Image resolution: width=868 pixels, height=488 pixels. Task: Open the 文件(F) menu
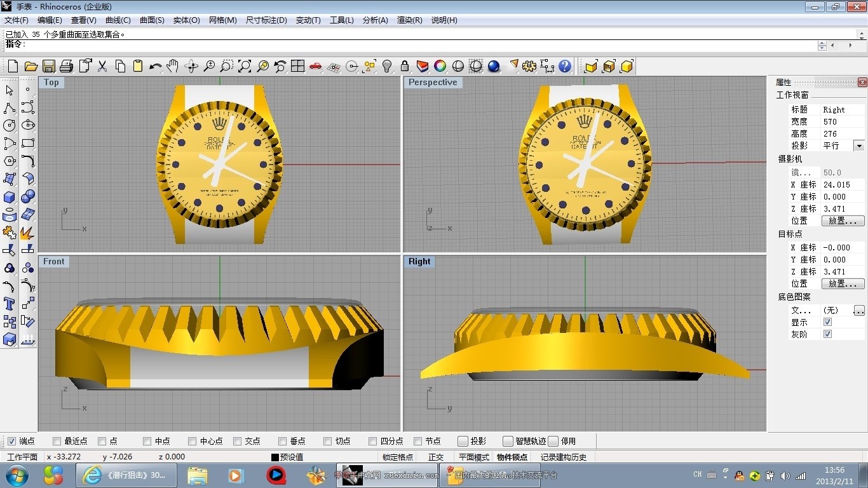[17, 20]
